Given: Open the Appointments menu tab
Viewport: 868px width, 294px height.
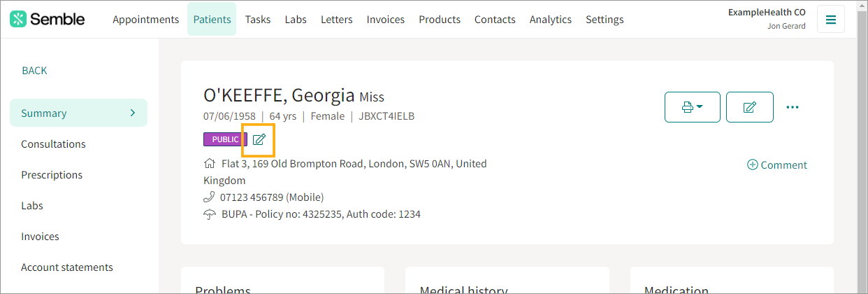Looking at the screenshot, I should tap(146, 20).
